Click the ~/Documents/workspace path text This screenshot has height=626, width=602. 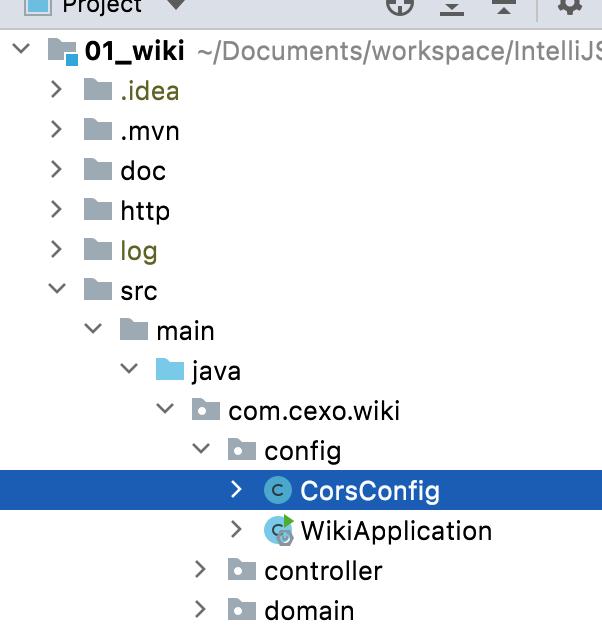(399, 52)
